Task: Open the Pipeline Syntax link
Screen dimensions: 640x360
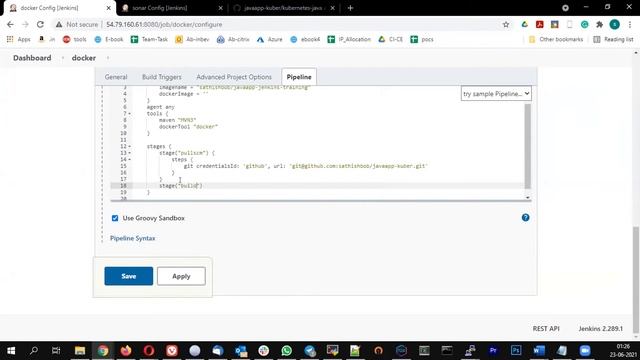Action: (x=133, y=238)
